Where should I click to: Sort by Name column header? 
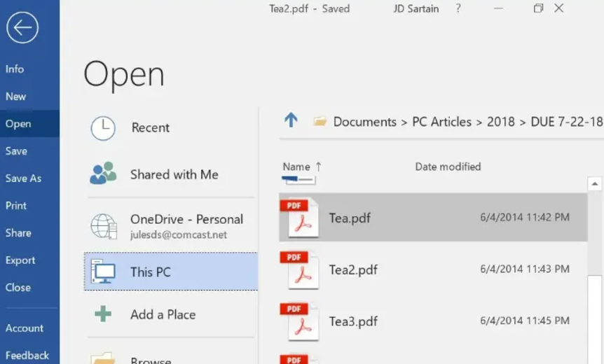pyautogui.click(x=296, y=167)
